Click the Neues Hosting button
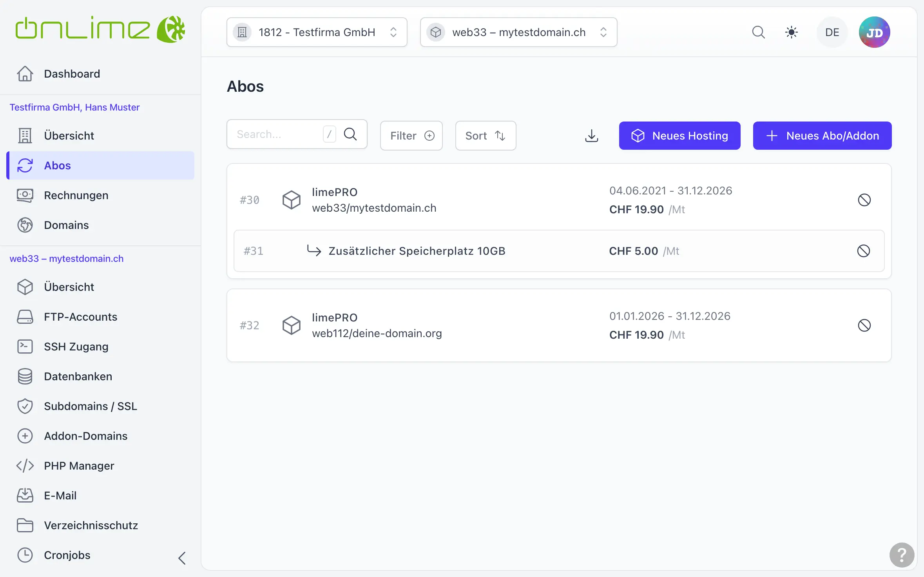The height and width of the screenshot is (577, 924). [680, 136]
